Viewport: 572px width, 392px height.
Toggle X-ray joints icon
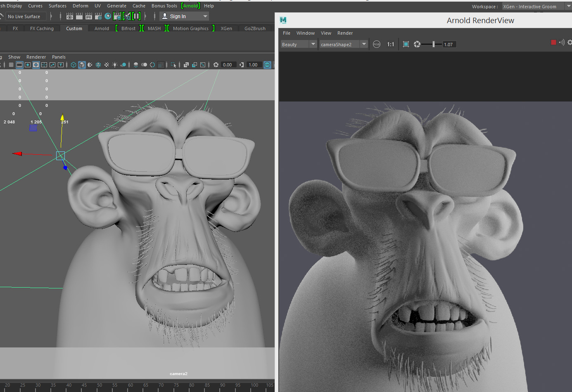click(x=203, y=65)
